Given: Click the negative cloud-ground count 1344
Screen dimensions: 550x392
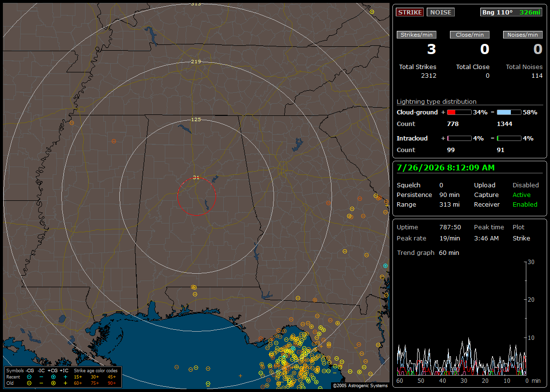Looking at the screenshot, I should click(x=505, y=124).
